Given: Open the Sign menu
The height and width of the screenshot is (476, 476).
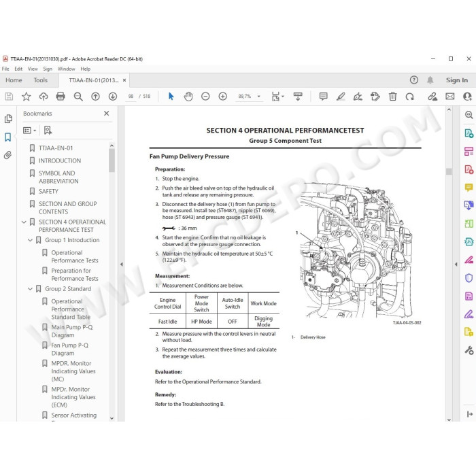Looking at the screenshot, I should pos(48,69).
